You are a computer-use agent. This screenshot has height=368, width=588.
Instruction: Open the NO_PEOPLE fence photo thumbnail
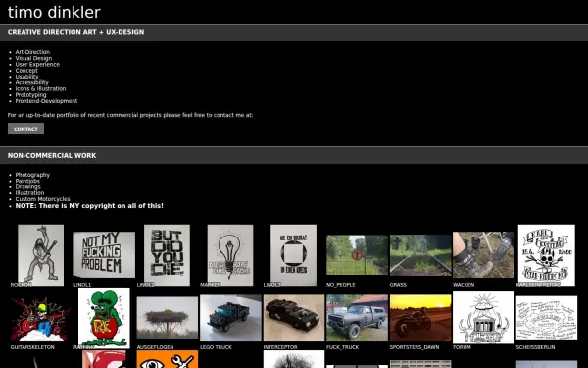coord(357,254)
